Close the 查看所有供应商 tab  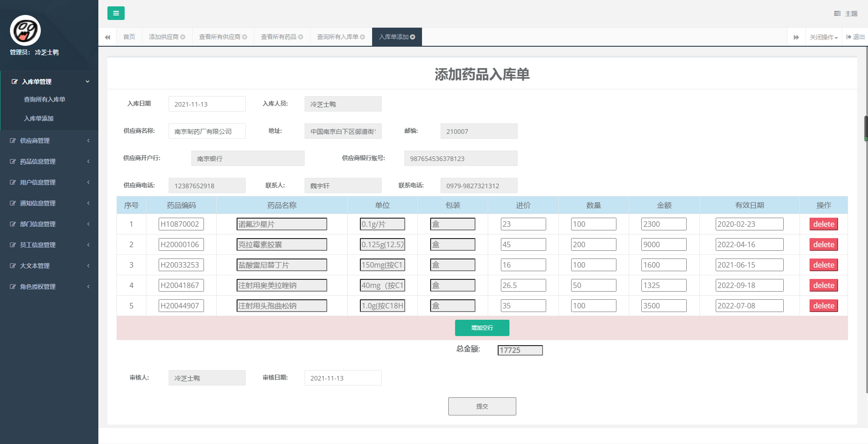(245, 37)
